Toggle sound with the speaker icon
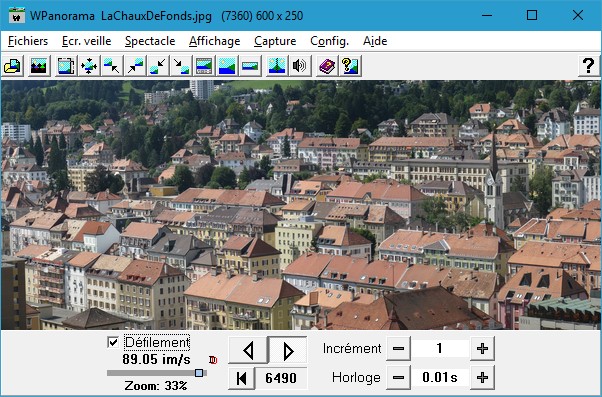This screenshot has height=397, width=602. [x=300, y=66]
